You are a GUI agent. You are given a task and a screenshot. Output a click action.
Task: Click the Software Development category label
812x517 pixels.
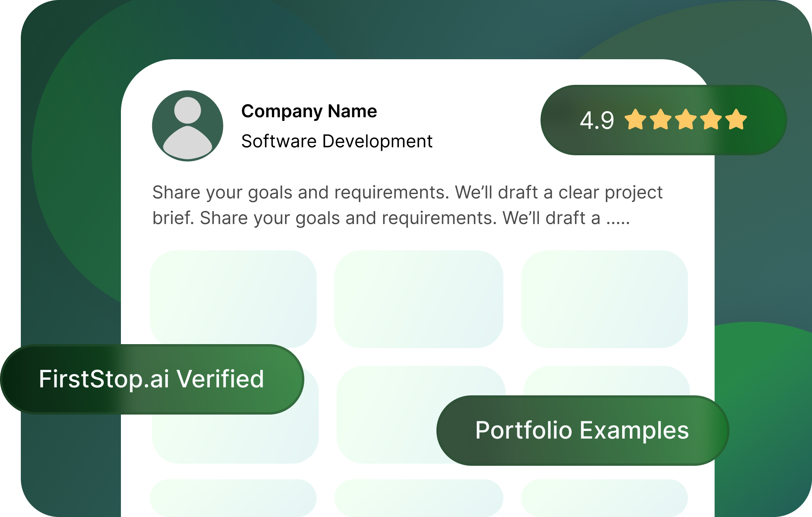pos(337,141)
